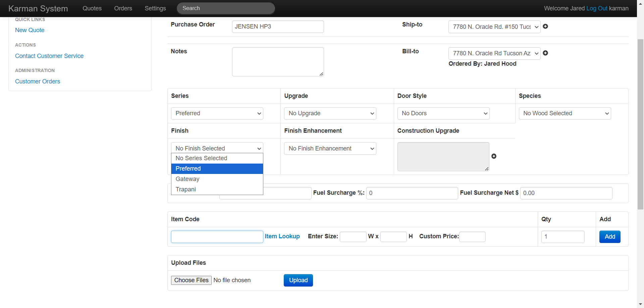
Task: Click the Fuel Surcharge Net $ field
Action: [566, 193]
